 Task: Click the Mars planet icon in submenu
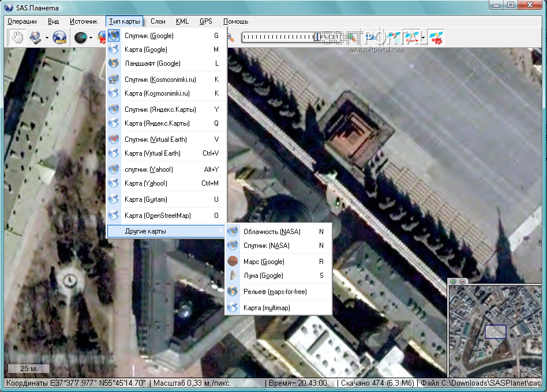[233, 262]
